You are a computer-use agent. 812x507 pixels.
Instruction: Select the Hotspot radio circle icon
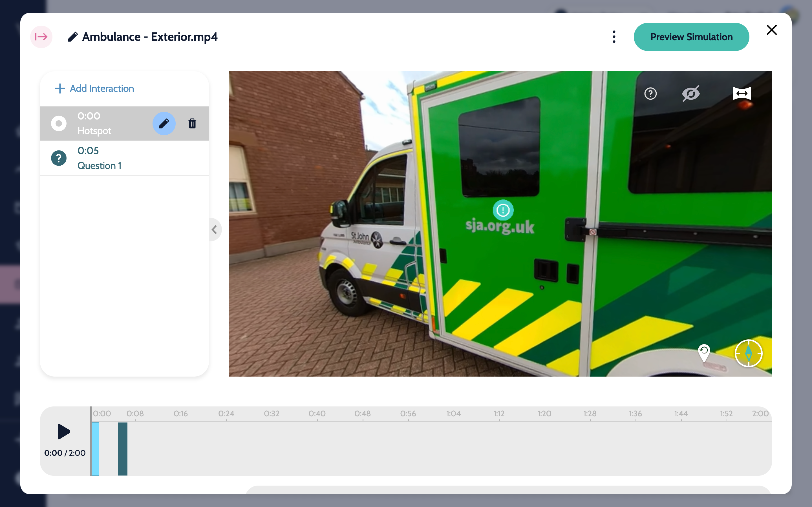tap(59, 123)
